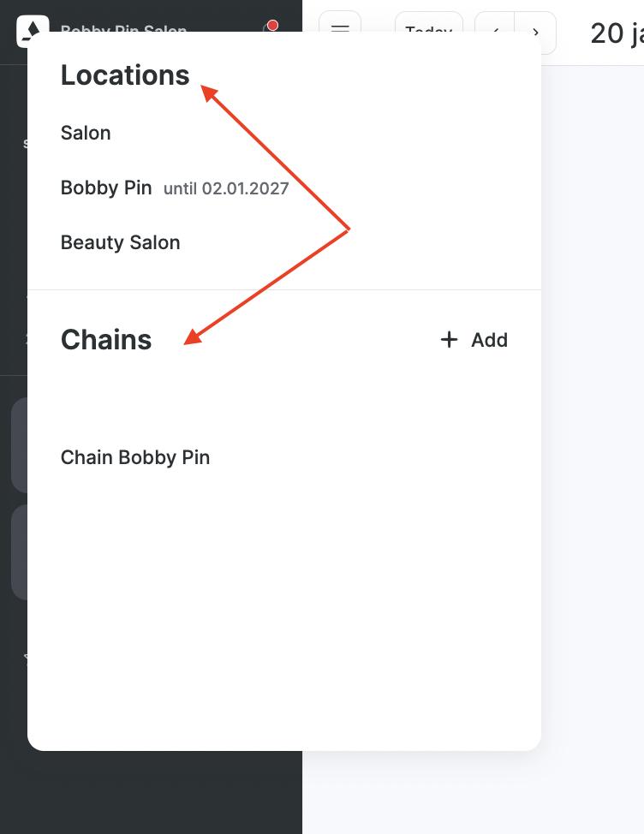This screenshot has width=644, height=834.
Task: Click the 'until 02.01.2027' expiry text
Action: (226, 188)
